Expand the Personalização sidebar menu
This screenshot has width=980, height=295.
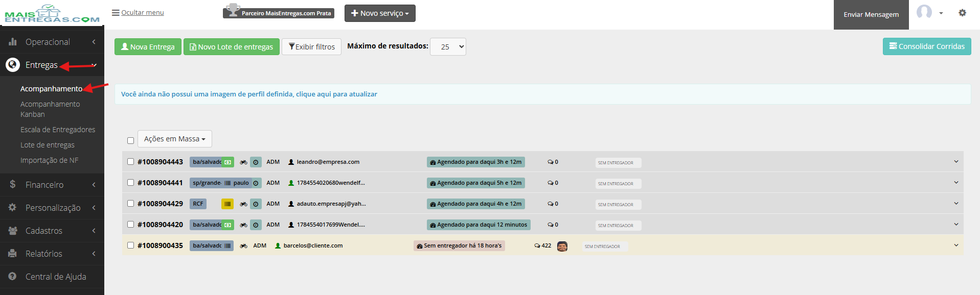52,208
